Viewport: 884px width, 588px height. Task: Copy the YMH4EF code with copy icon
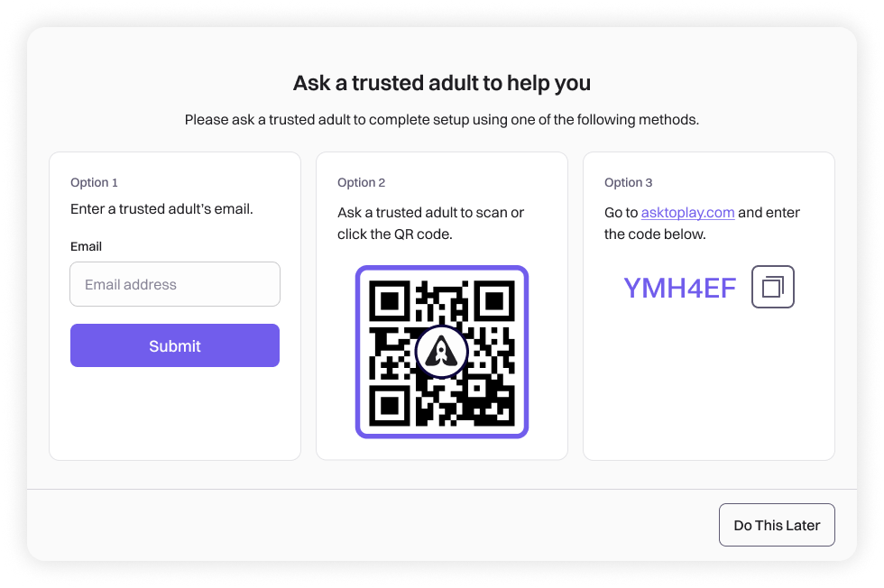pos(772,287)
